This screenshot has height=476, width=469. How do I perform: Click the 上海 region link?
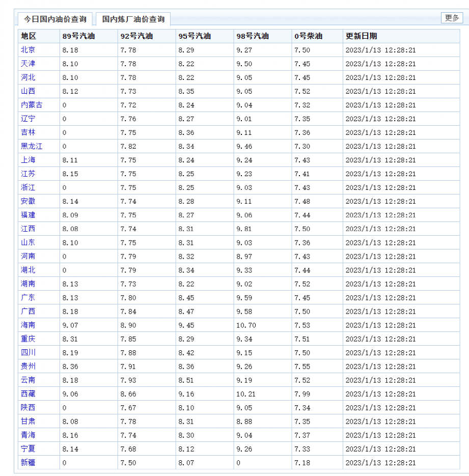point(28,160)
